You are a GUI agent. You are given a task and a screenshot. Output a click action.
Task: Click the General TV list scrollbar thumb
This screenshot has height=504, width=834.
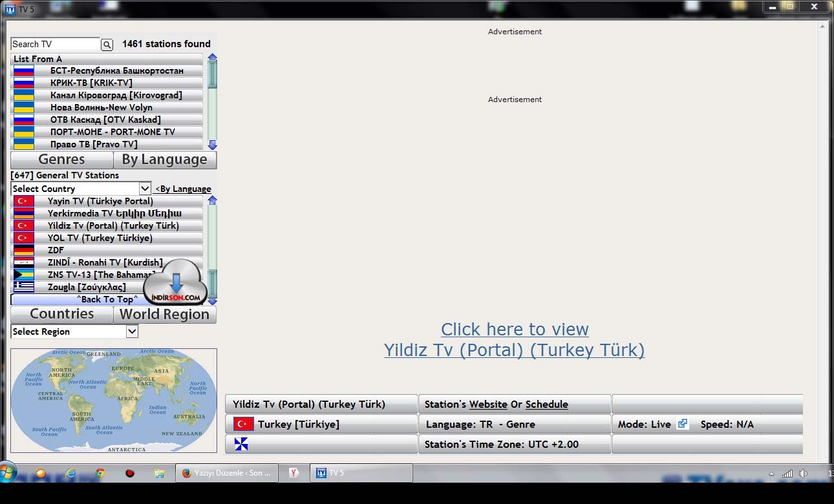[x=212, y=284]
